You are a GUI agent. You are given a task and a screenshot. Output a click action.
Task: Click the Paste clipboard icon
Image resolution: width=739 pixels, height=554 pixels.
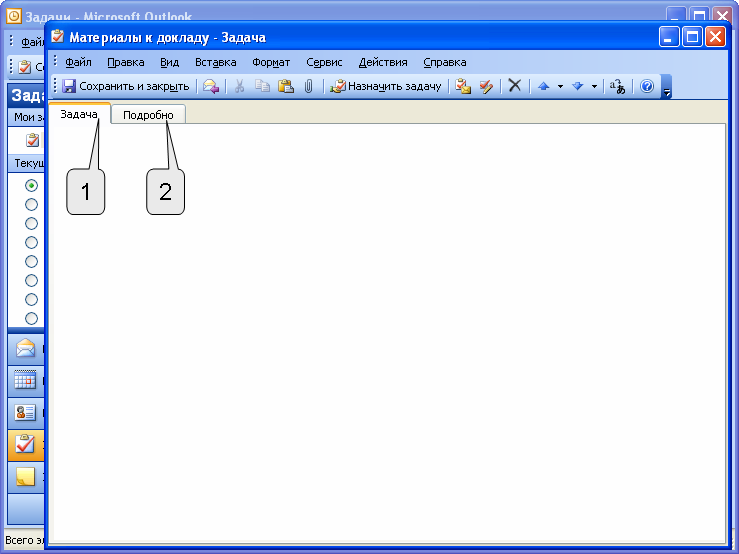(285, 86)
